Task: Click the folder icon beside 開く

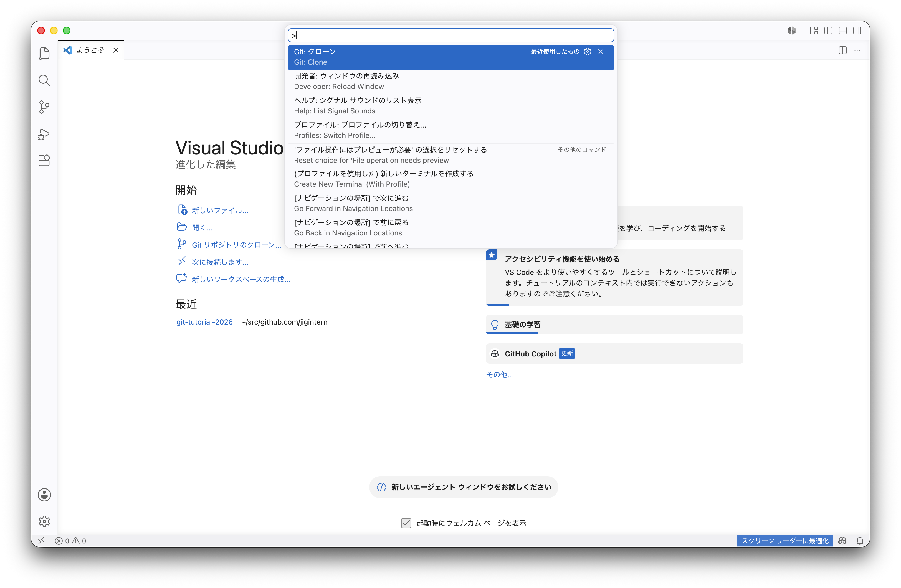Action: [x=182, y=227]
